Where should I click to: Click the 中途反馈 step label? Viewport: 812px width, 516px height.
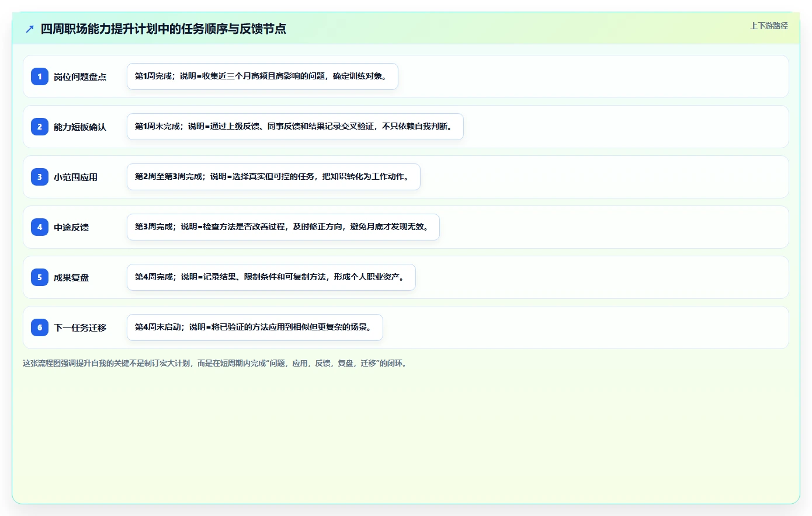(x=71, y=227)
